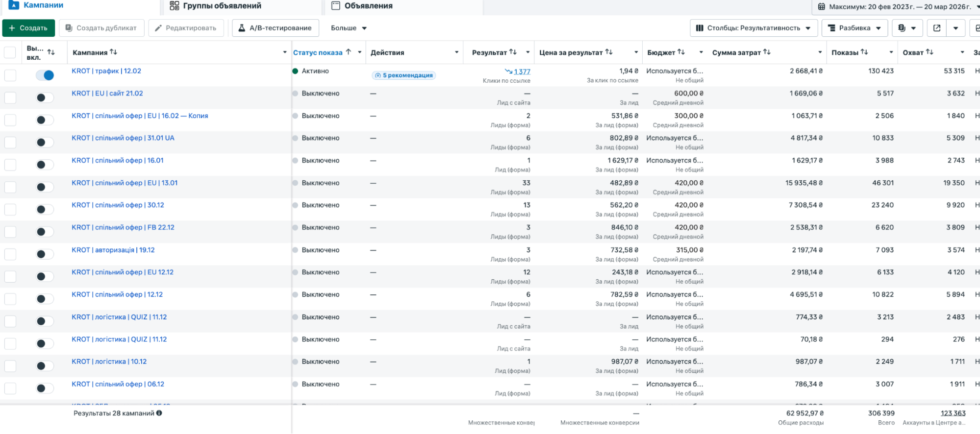Click the 1 377 result link
Screen dimensions: 980x434
pos(522,72)
